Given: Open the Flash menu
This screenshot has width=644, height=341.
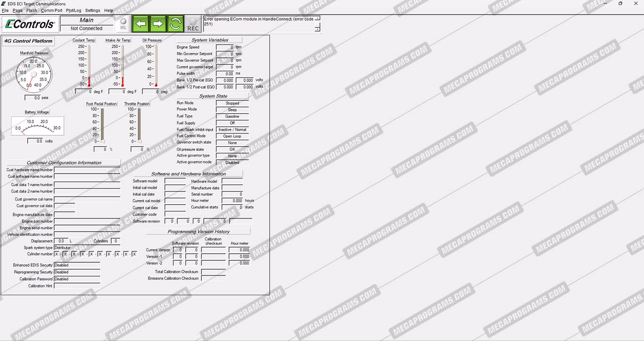Looking at the screenshot, I should (x=32, y=10).
